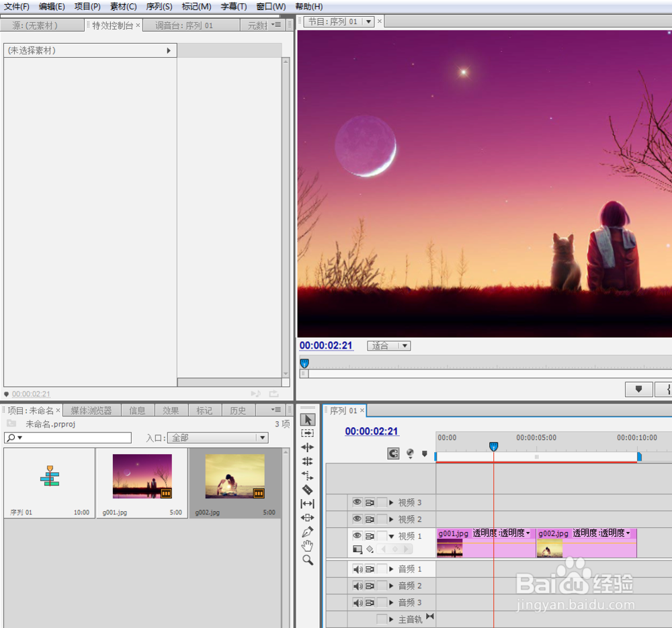This screenshot has height=628, width=672.
Task: Click the timeline ruler playhead handle
Action: [x=494, y=447]
